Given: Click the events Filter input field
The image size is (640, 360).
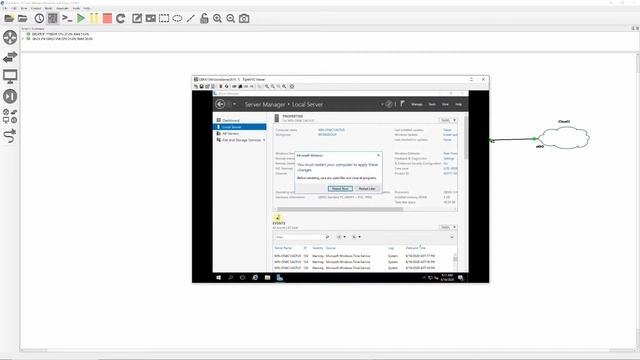Looking at the screenshot, I should 302,237.
